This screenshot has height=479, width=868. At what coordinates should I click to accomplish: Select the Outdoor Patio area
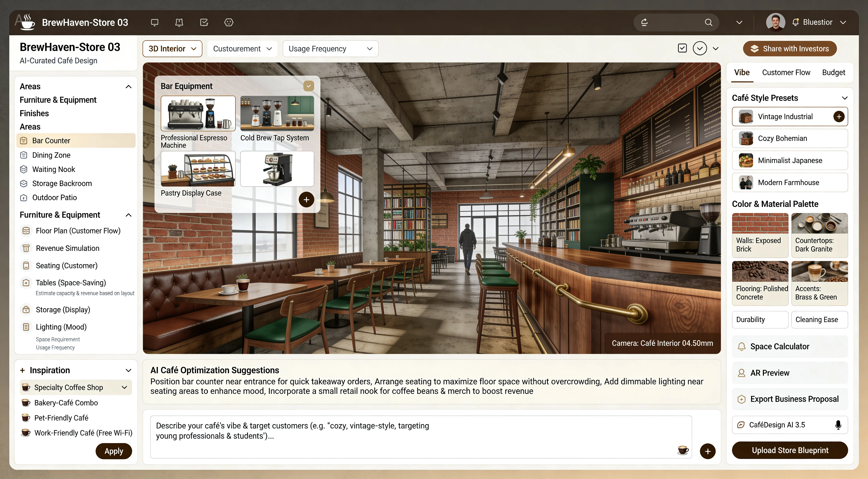click(54, 197)
